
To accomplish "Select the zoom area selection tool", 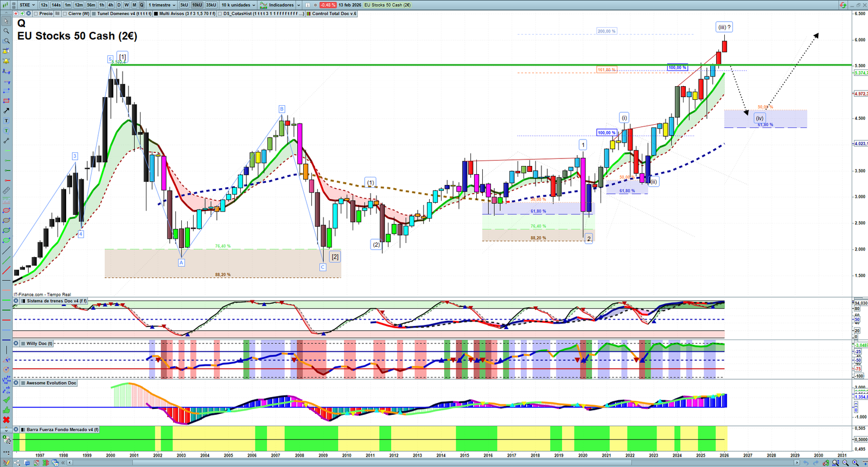I will point(6,41).
